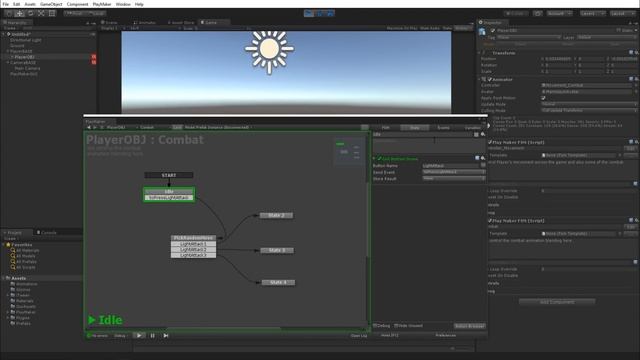Select the Rect transform tool
Image resolution: width=640 pixels, height=360 pixels.
click(52, 13)
